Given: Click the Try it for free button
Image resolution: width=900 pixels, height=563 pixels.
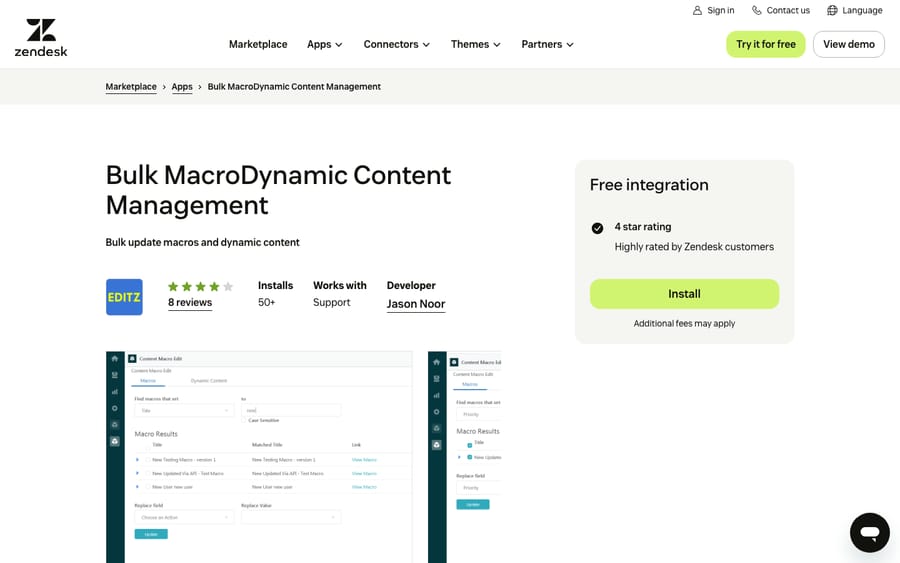Looking at the screenshot, I should coord(766,44).
